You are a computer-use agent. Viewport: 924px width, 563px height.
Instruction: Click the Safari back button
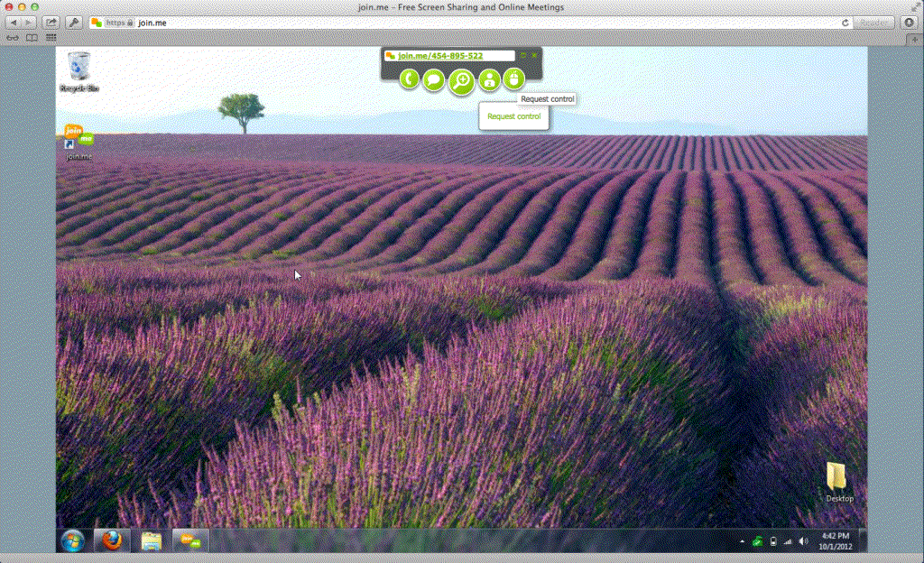[14, 22]
